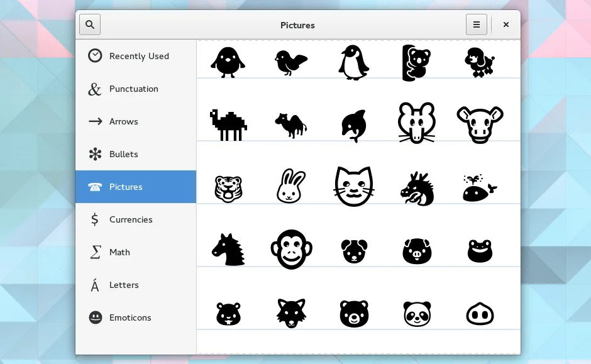Open the hamburger menu button
591x364 pixels.
pyautogui.click(x=476, y=25)
